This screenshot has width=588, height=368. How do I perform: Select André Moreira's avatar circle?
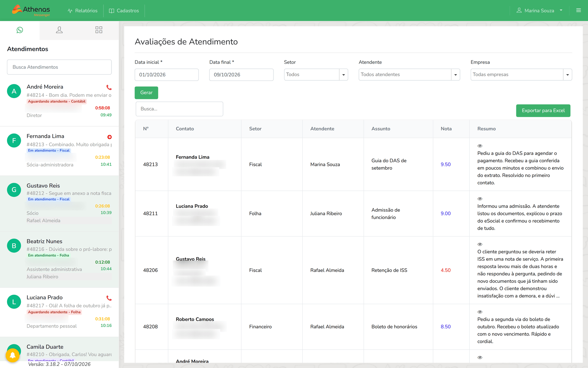pos(14,91)
